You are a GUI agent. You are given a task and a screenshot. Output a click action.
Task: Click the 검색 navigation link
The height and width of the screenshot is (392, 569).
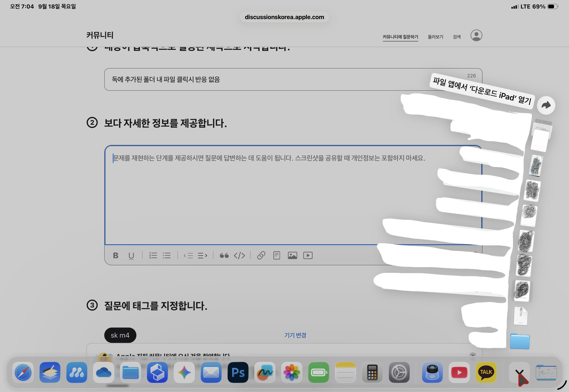(456, 37)
